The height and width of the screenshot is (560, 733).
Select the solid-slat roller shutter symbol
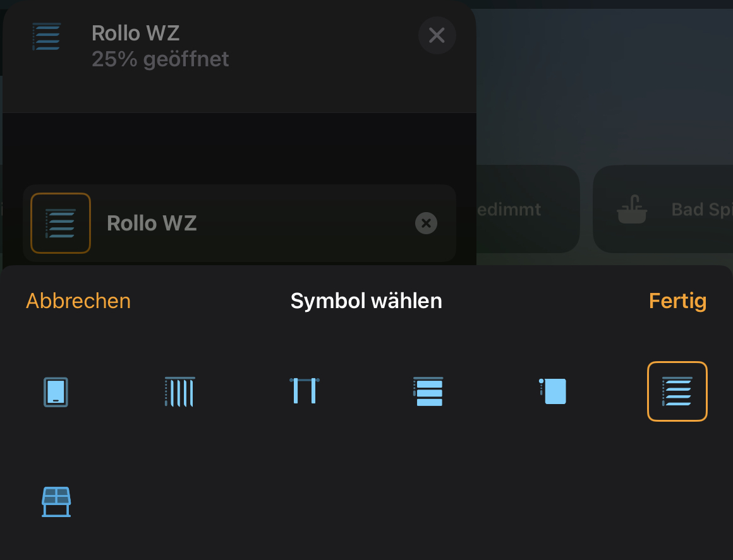tap(428, 391)
